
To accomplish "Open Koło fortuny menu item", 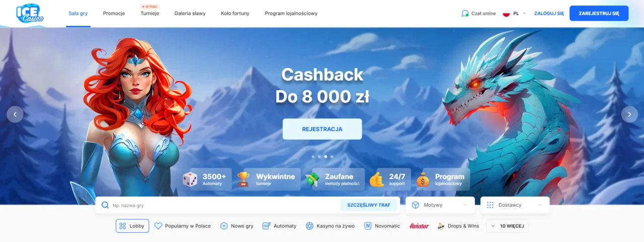I will pyautogui.click(x=235, y=14).
